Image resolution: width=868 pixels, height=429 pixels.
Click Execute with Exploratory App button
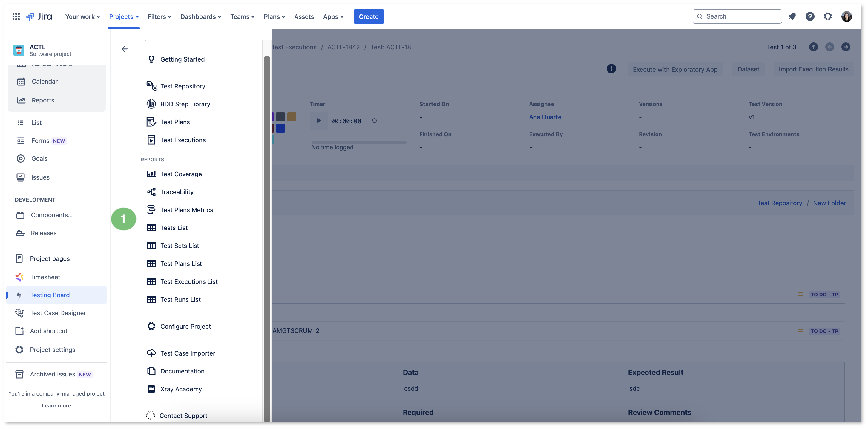[675, 69]
